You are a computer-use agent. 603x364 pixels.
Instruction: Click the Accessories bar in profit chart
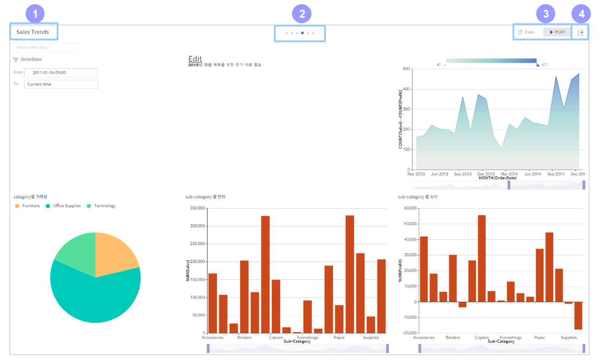[424, 269]
